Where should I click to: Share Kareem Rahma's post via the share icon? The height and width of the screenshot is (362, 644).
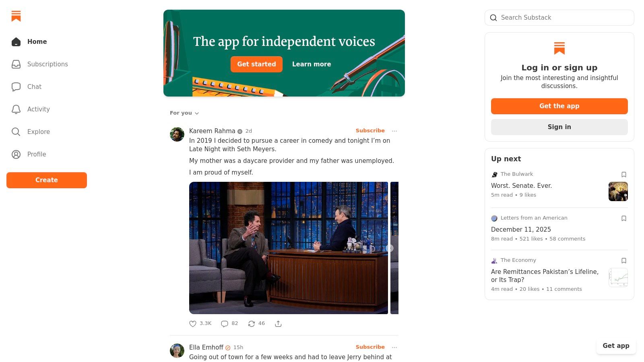[278, 324]
